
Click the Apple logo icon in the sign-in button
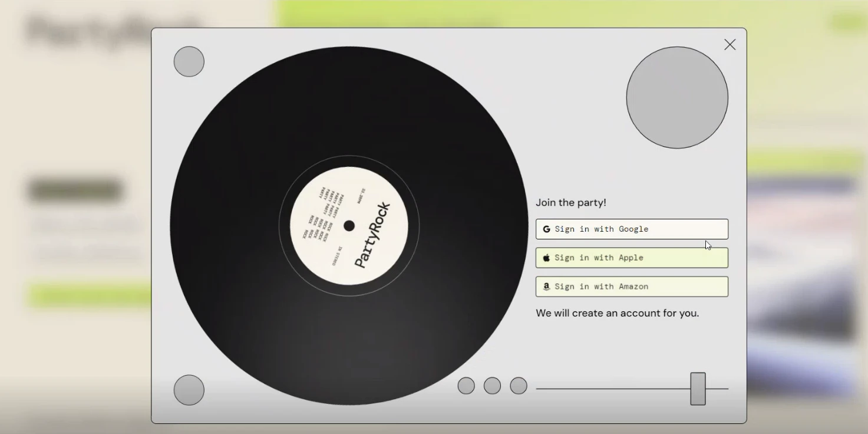point(546,258)
